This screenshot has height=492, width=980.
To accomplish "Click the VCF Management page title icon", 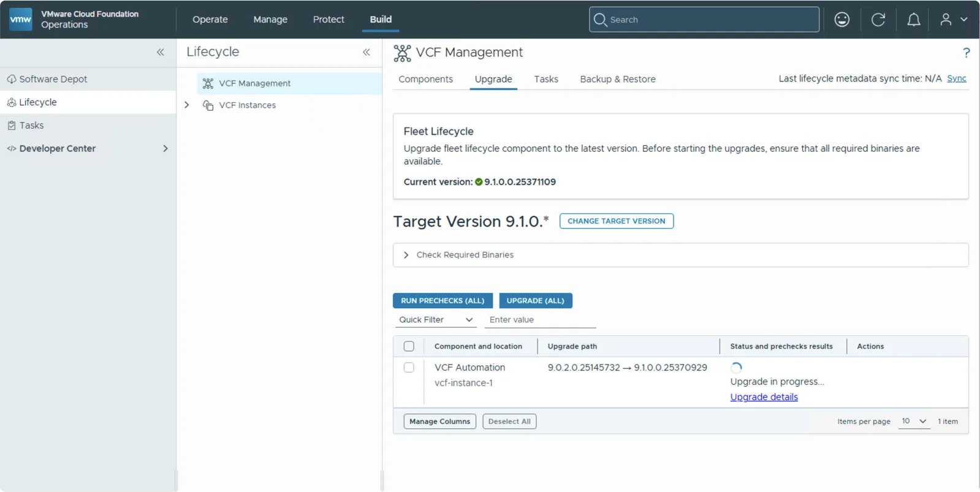I will pyautogui.click(x=402, y=53).
